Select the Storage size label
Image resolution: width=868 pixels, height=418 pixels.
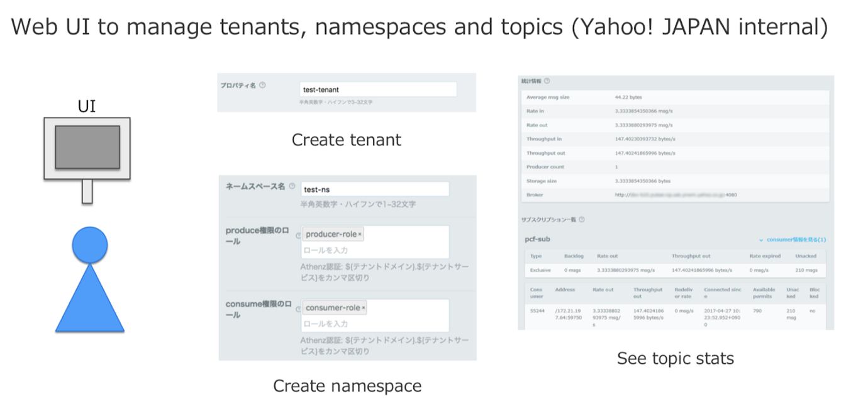coord(542,181)
